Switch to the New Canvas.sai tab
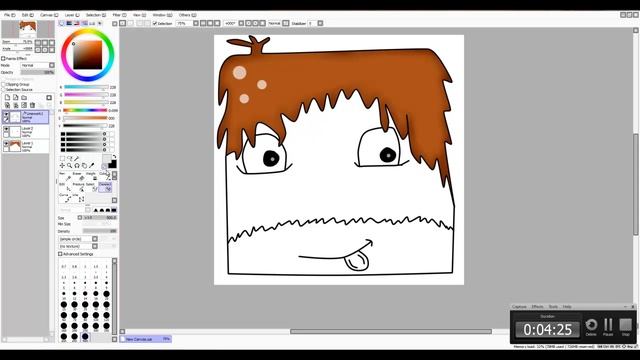640x360 pixels. pyautogui.click(x=146, y=339)
